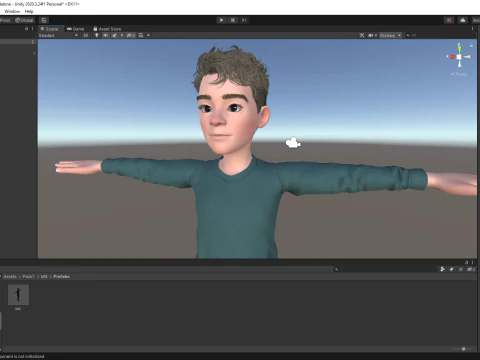This screenshot has width=480, height=360.
Task: Click the Collab history icon in top bar
Action: (449, 20)
